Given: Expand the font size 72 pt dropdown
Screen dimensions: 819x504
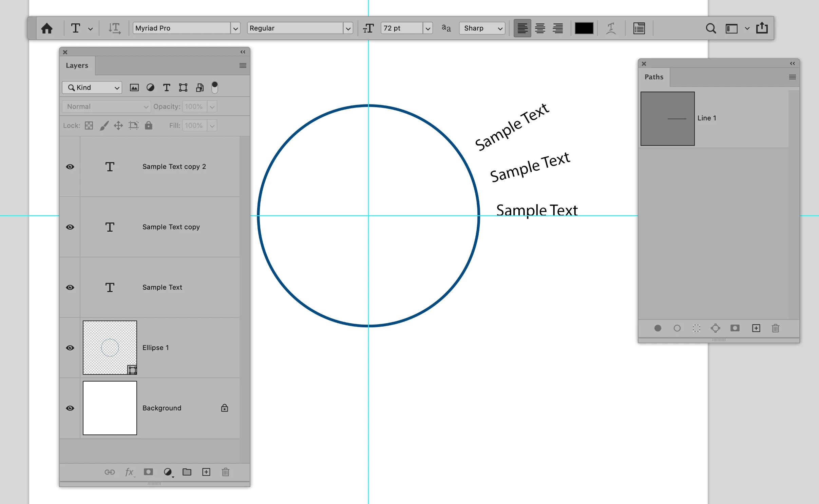Looking at the screenshot, I should coord(428,28).
